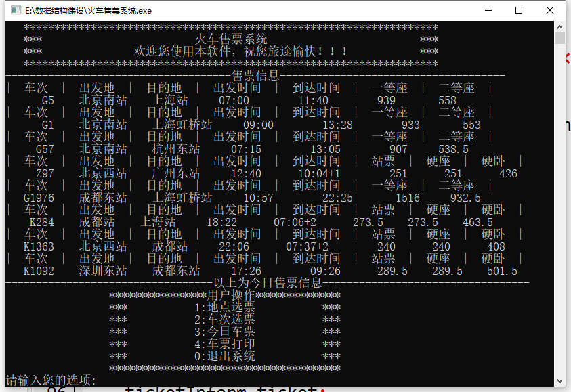Click the 请输入您的选项 input prompt
The height and width of the screenshot is (392, 571).
[51, 380]
